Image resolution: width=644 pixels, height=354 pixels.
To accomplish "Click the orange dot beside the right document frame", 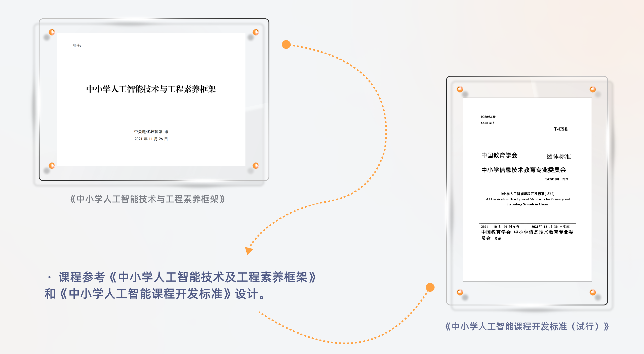I will coord(430,287).
